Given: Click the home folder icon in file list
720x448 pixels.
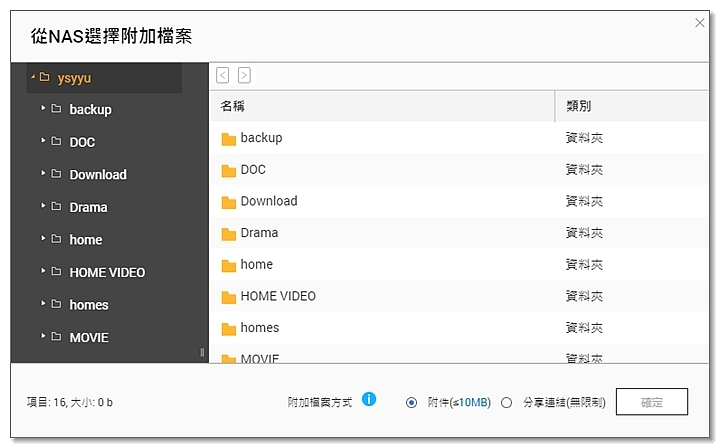Looking at the screenshot, I should [x=228, y=265].
